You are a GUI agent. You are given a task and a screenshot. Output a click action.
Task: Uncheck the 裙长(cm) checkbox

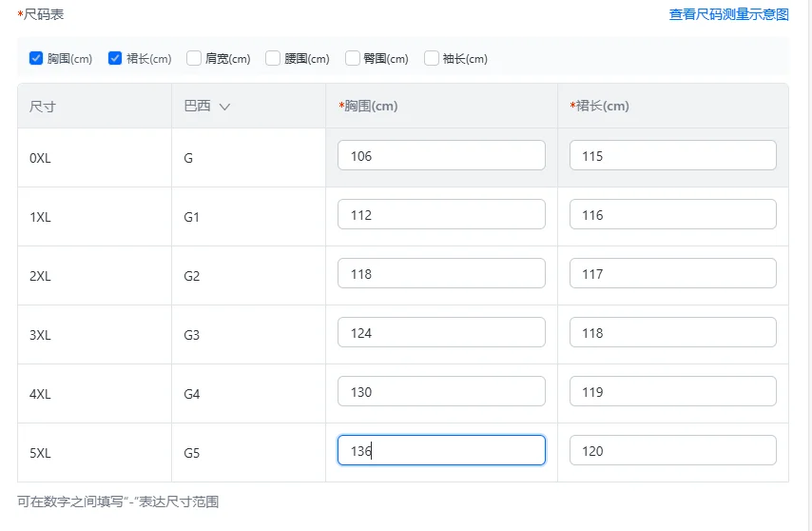(x=115, y=58)
